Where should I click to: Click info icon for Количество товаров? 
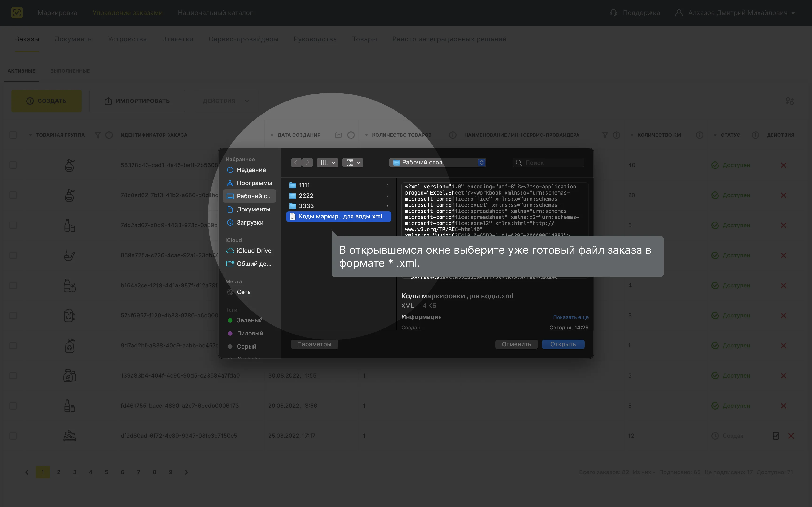click(x=453, y=135)
